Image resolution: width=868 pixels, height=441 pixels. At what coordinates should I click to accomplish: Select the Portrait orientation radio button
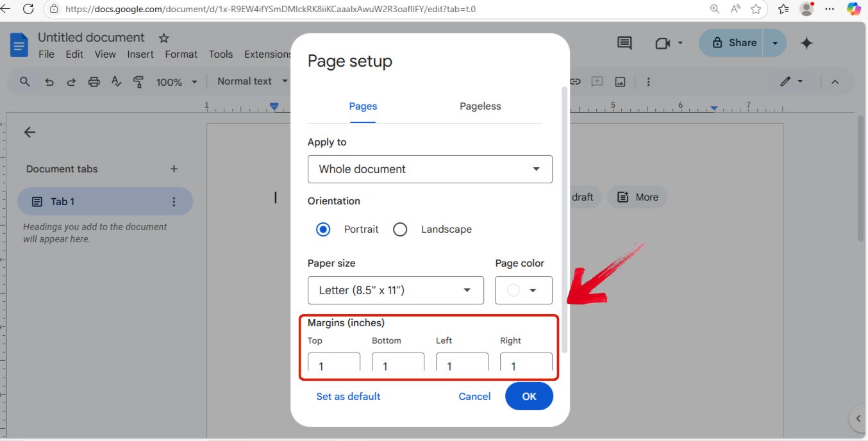click(x=322, y=229)
